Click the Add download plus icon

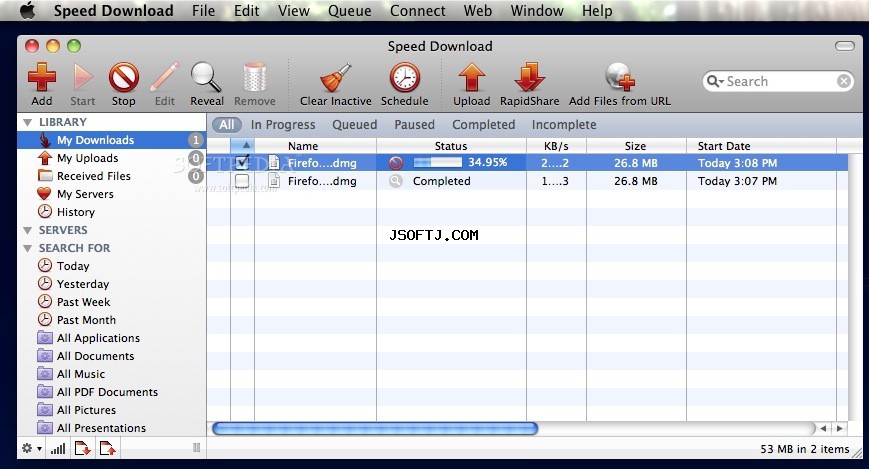(42, 78)
